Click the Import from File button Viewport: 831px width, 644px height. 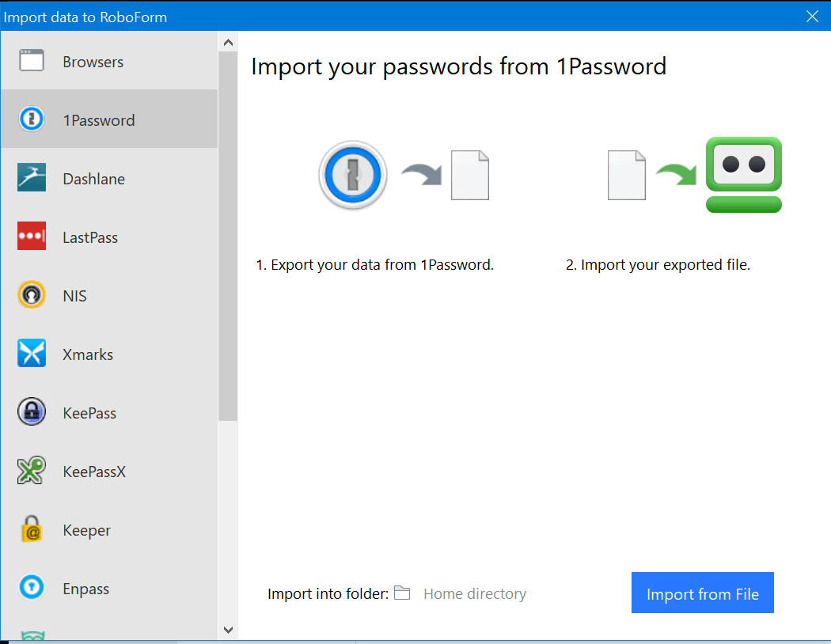click(702, 593)
